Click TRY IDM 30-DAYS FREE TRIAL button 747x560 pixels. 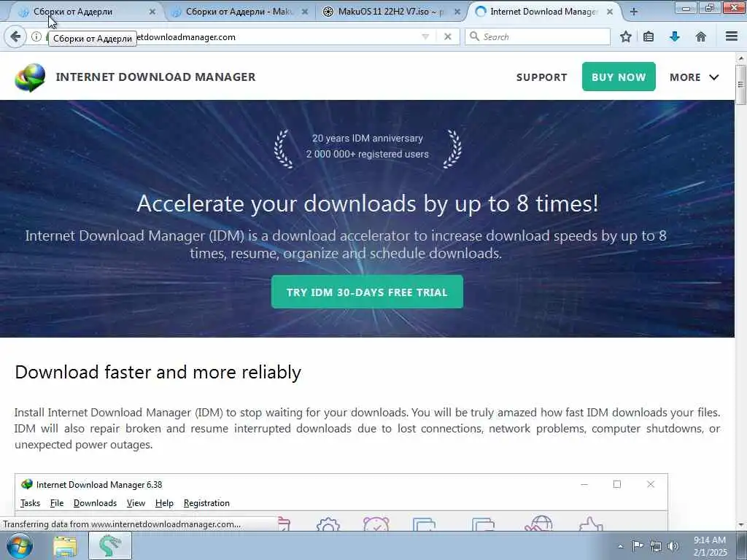click(x=367, y=292)
